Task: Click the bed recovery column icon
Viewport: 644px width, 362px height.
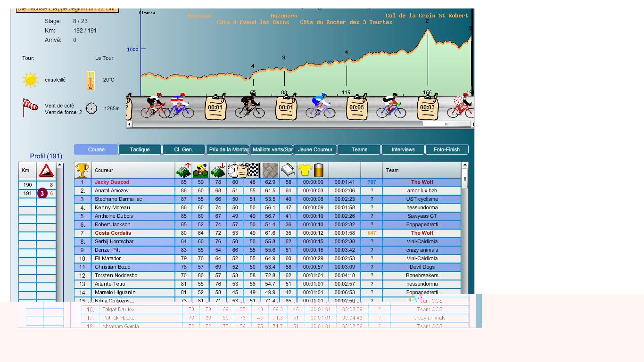Action: [x=288, y=170]
